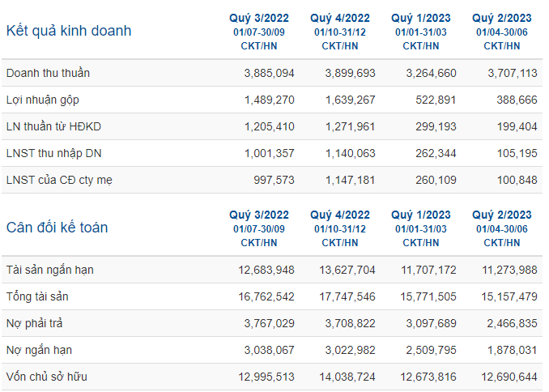Select Quý 2/2023 header in Cân đối kế toán
Viewport: 549px width, 392px height.
502,215
